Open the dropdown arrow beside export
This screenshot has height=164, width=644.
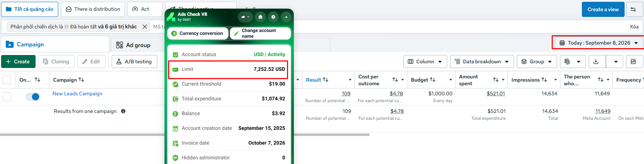pos(616,61)
